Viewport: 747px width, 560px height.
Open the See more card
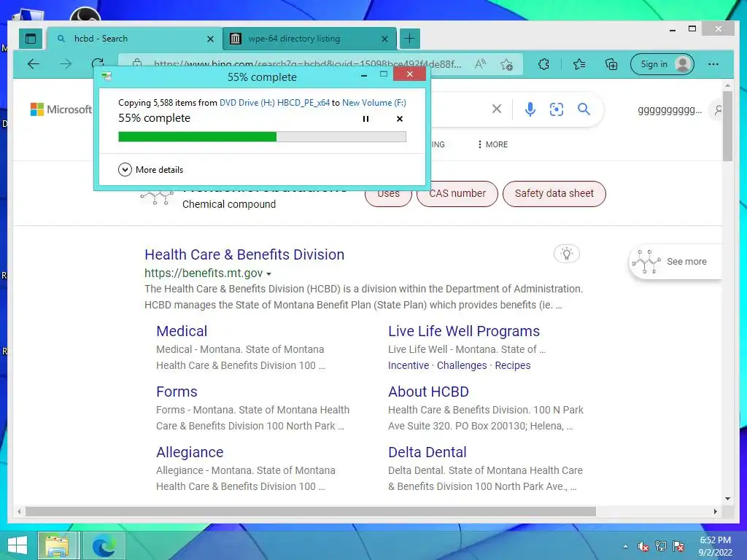click(676, 262)
